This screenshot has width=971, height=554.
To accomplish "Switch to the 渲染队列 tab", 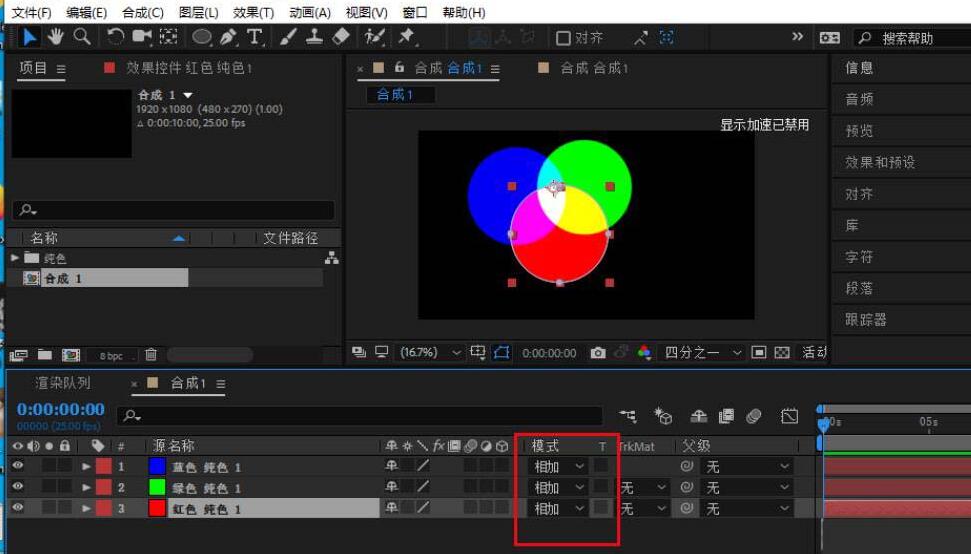I will tap(62, 383).
